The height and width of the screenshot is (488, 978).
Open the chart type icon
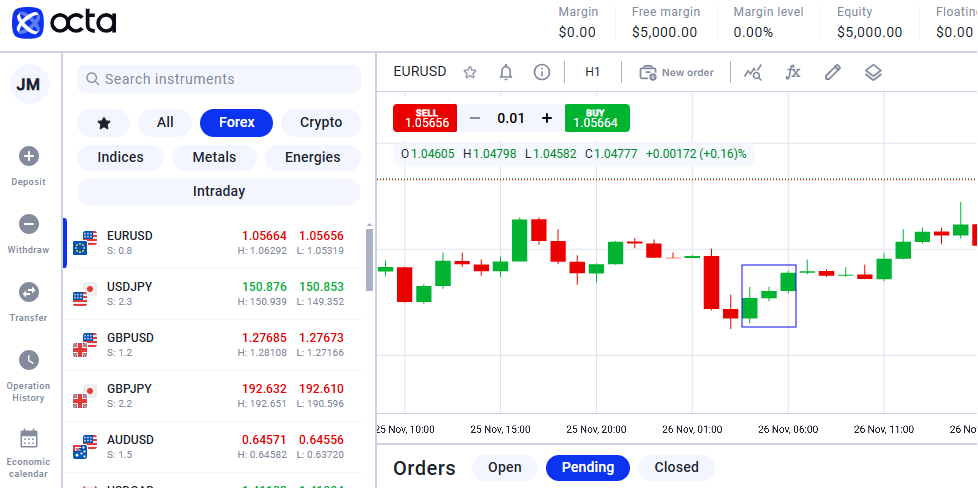pyautogui.click(x=753, y=72)
